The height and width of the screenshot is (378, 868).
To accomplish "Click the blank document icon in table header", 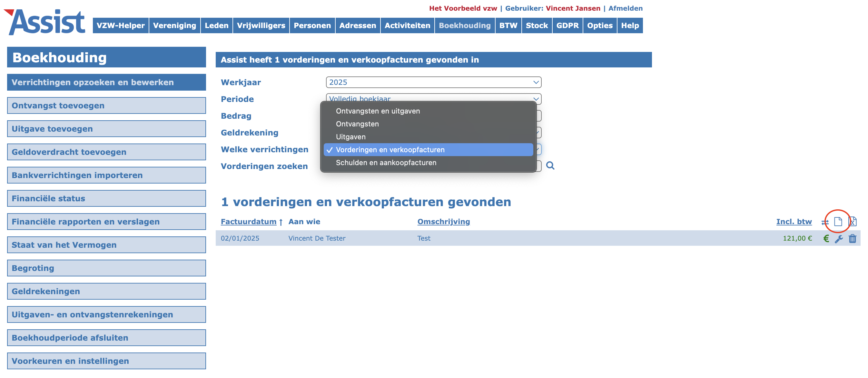I will (838, 222).
